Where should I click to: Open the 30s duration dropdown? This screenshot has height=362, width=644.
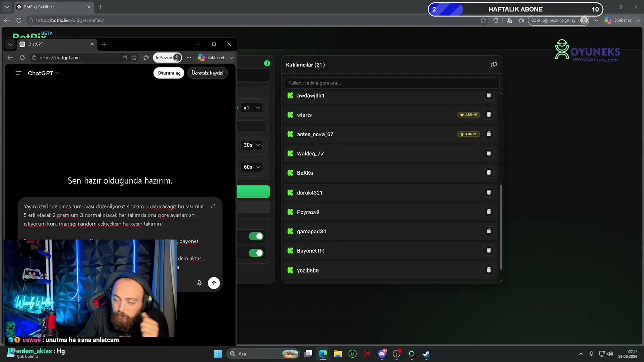pyautogui.click(x=251, y=145)
